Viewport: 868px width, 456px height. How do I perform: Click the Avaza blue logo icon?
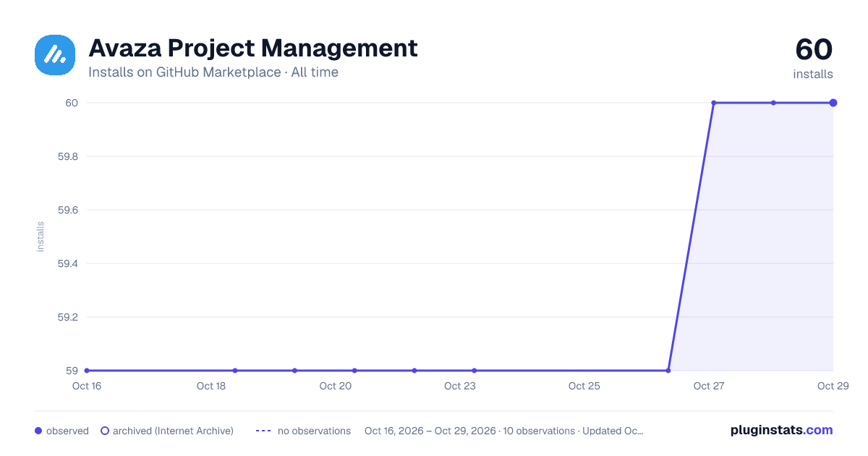pyautogui.click(x=55, y=54)
